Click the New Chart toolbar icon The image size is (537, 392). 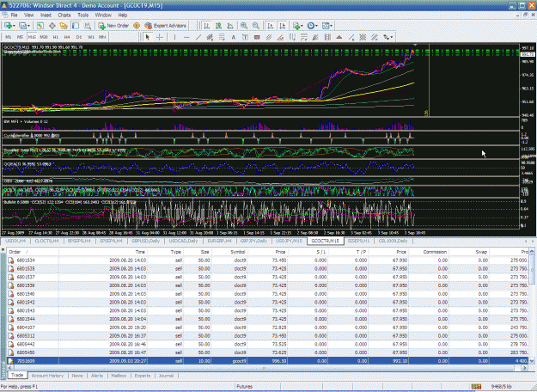8,26
